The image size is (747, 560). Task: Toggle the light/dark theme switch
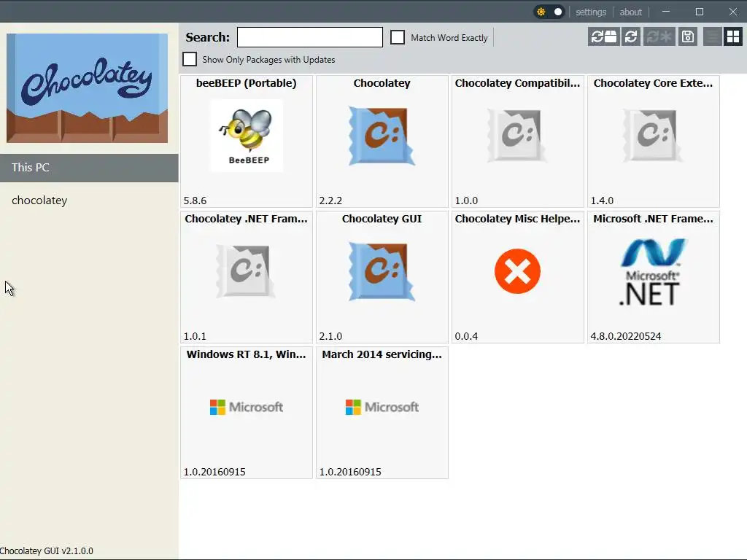(x=549, y=12)
